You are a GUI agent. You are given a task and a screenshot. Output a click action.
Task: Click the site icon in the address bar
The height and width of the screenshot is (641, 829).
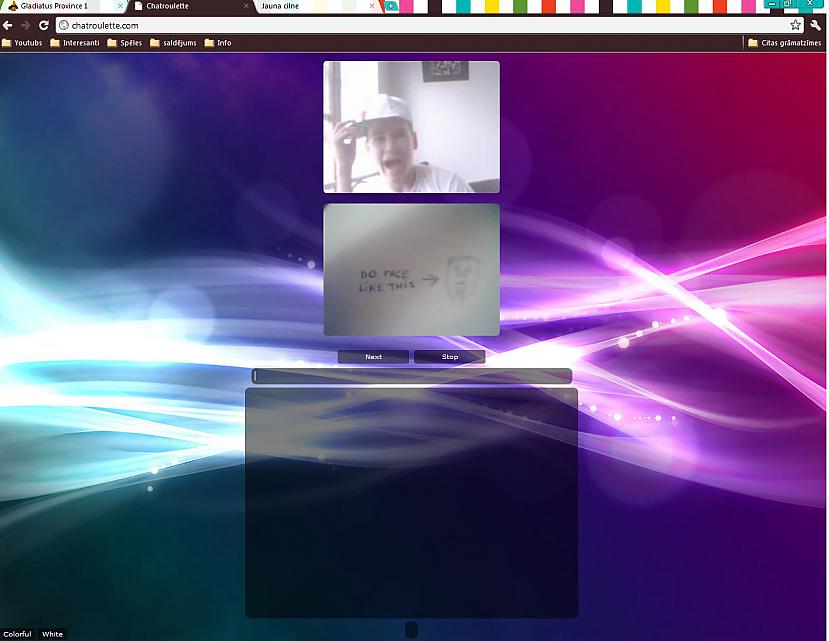(x=64, y=25)
